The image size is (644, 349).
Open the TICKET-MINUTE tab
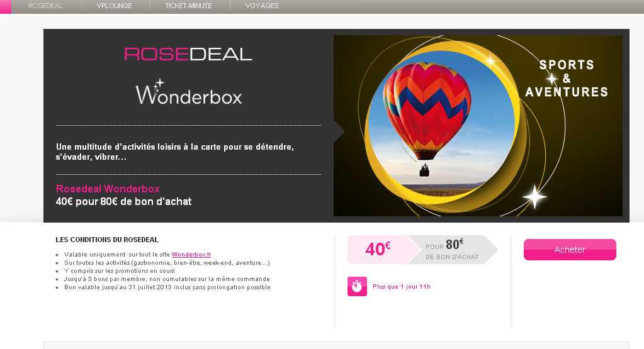(188, 6)
